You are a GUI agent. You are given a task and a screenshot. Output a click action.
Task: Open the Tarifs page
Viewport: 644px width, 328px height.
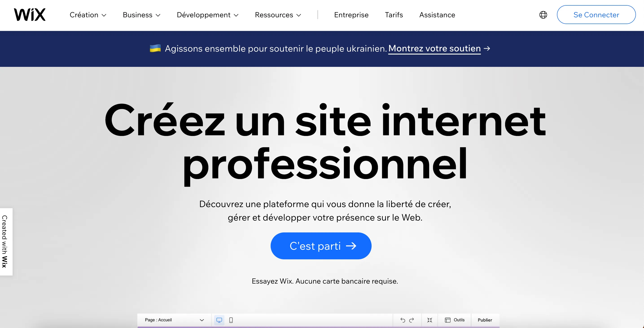394,15
